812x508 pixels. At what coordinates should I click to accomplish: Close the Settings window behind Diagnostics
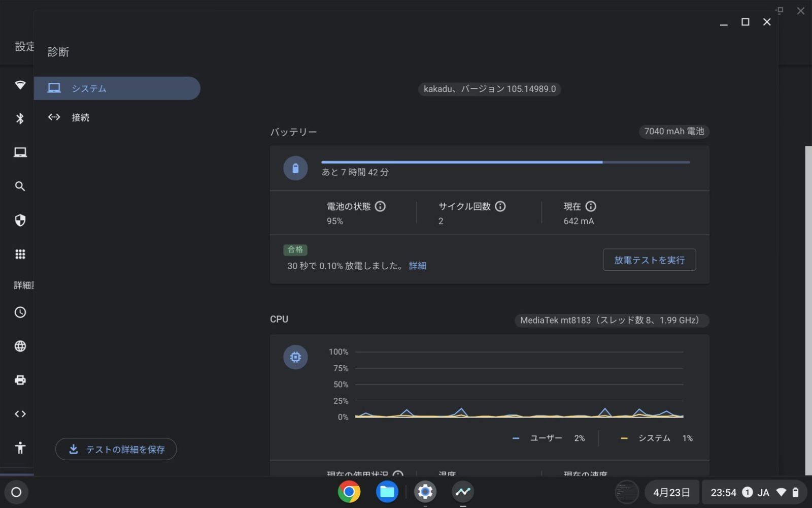click(801, 11)
